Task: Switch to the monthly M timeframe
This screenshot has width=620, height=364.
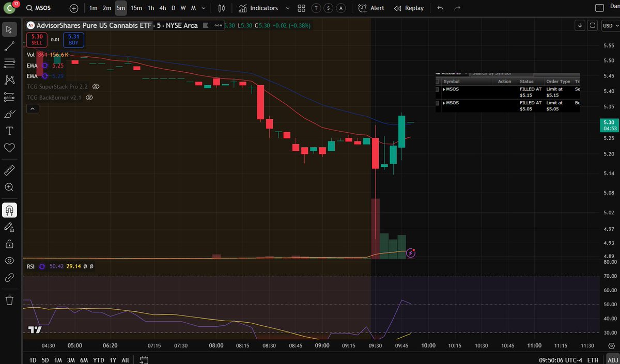Action: [193, 8]
